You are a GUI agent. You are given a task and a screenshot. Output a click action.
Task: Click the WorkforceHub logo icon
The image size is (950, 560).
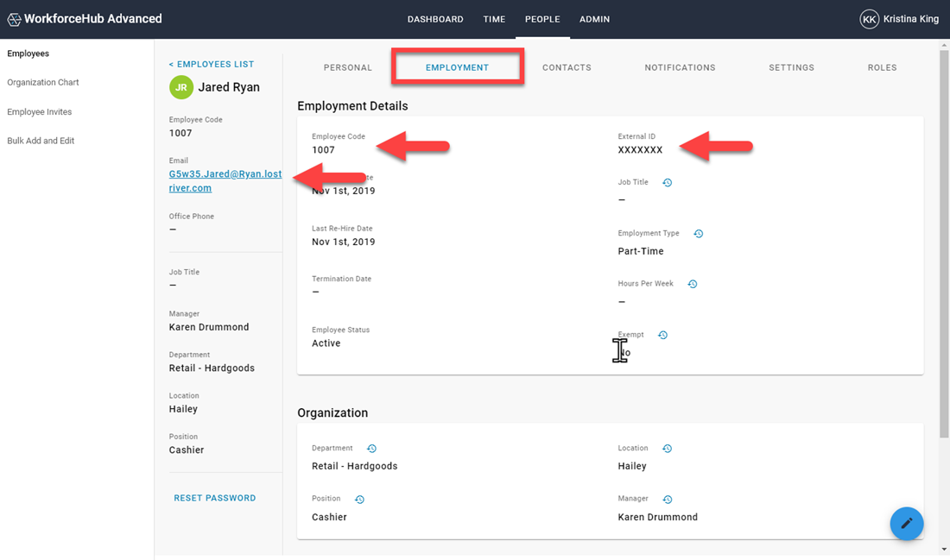pos(14,18)
